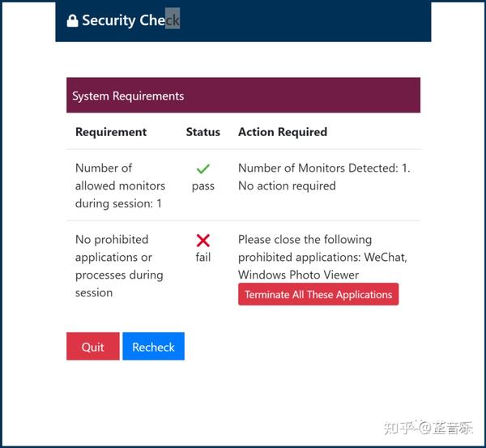
Task: Click the 'pass' status label
Action: [203, 186]
